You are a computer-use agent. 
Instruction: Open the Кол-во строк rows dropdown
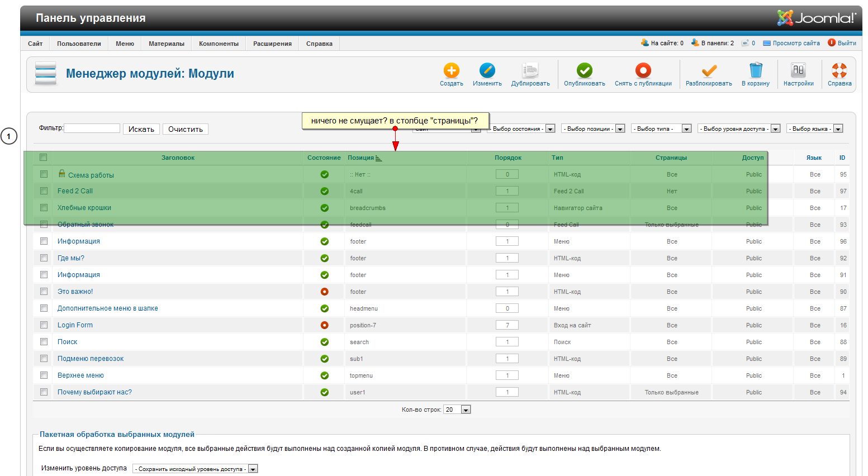tap(457, 410)
